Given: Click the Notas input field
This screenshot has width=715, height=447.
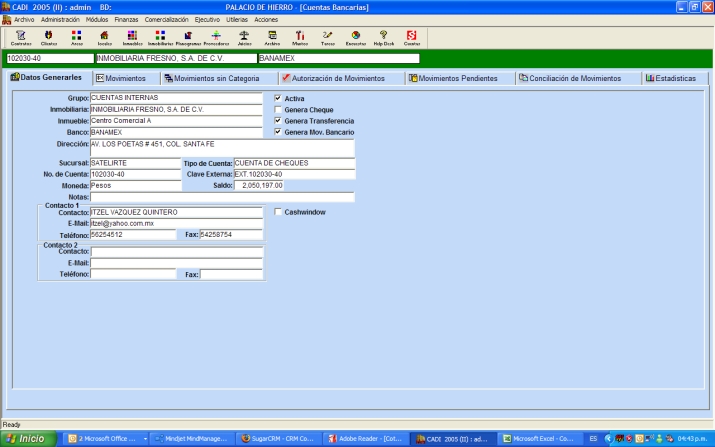Looking at the screenshot, I should point(222,197).
